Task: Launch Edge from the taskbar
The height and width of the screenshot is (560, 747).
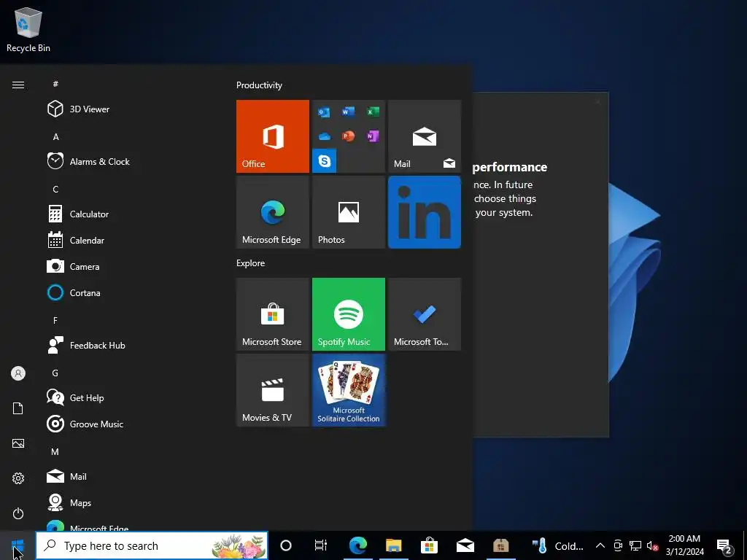Action: (357, 545)
